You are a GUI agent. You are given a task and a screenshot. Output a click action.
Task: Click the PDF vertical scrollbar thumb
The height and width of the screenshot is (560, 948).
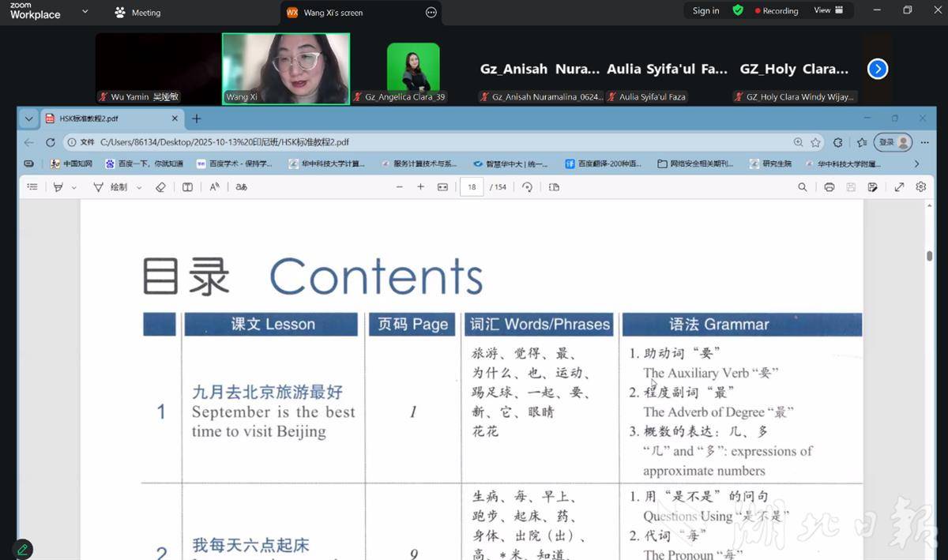[x=930, y=256]
